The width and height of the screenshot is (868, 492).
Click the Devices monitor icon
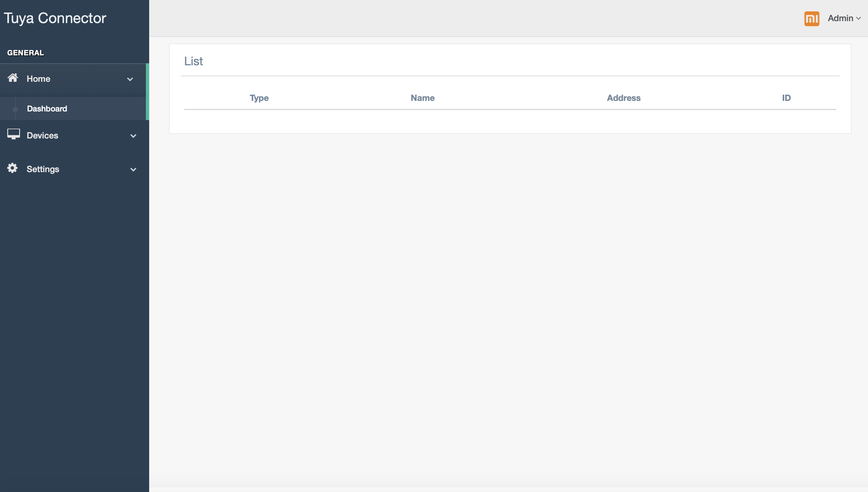pos(14,134)
